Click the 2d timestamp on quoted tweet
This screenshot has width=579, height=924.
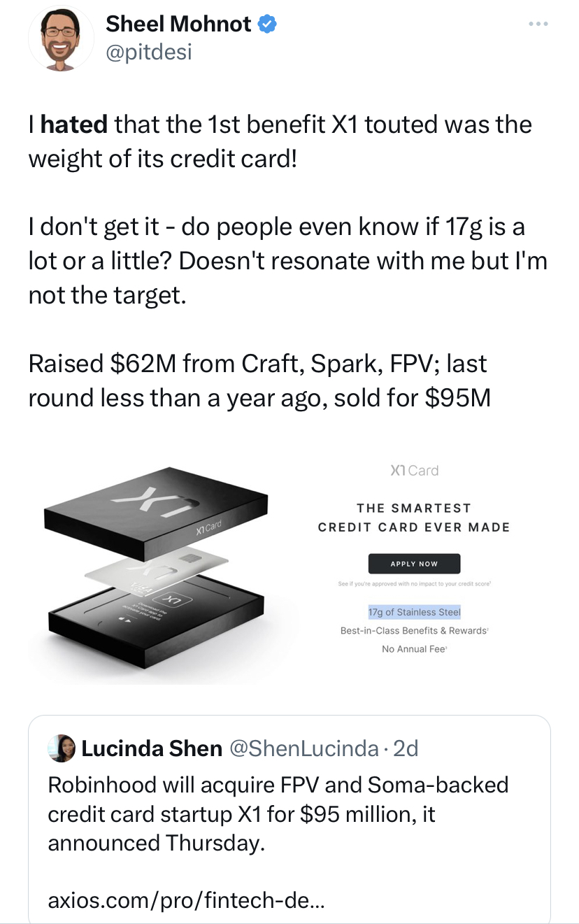click(x=406, y=748)
